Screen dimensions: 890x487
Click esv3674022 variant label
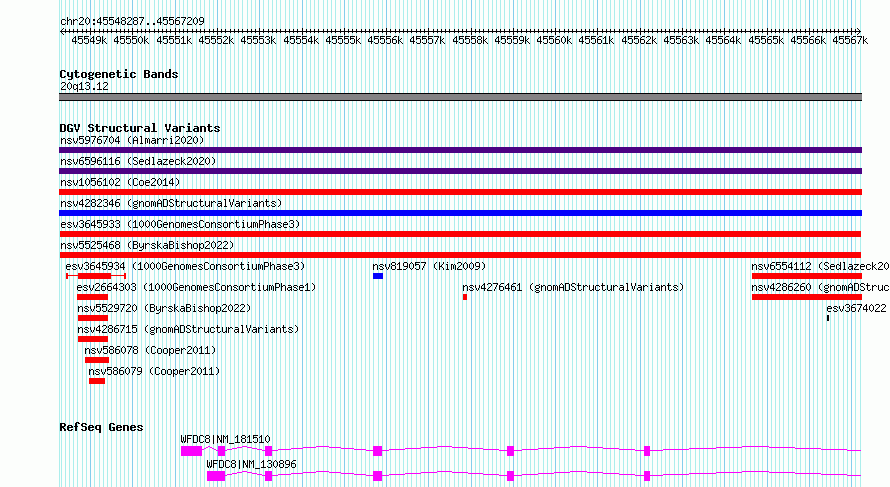tap(857, 308)
